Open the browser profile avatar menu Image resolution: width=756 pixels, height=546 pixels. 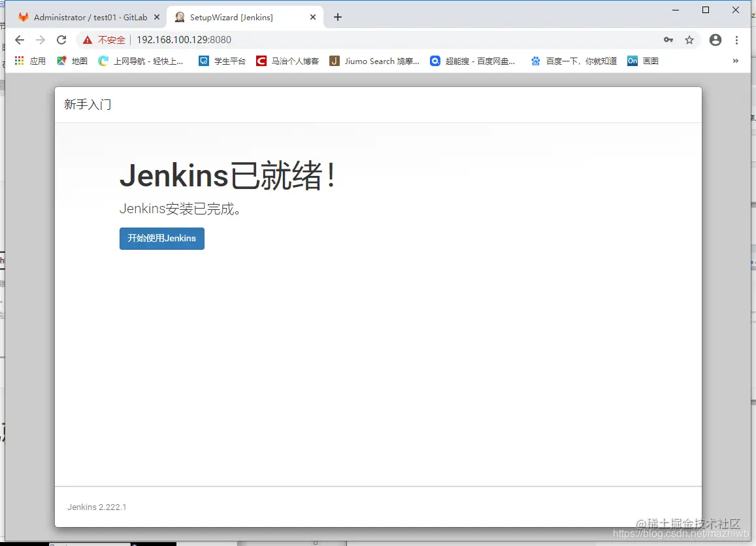point(715,40)
